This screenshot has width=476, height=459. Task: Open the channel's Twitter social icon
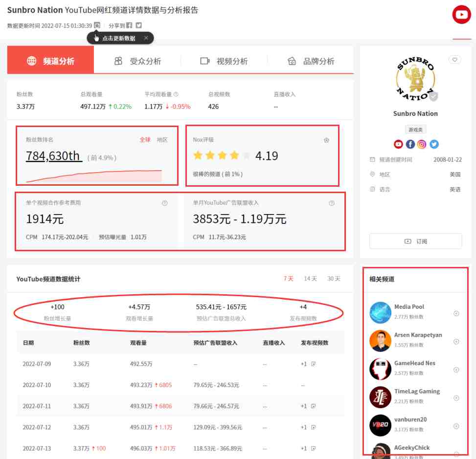pos(434,144)
